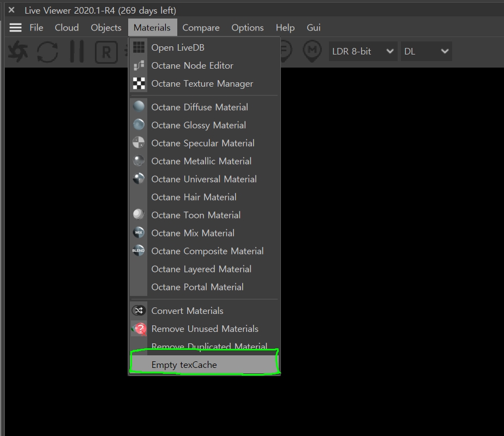Create an Octane Toon Material
Screen dimensions: 504x436
[x=204, y=215]
